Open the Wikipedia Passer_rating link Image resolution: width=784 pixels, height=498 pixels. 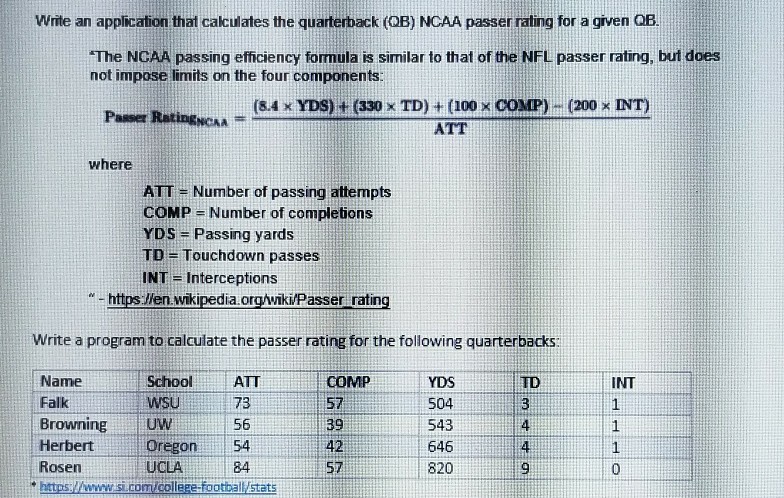click(x=248, y=299)
